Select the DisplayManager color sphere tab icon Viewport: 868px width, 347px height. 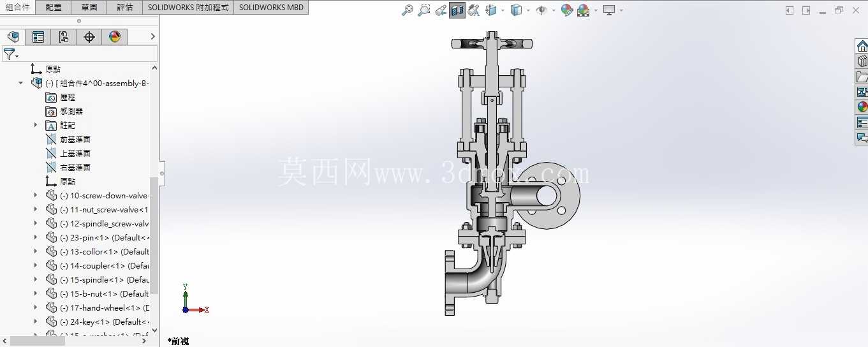click(115, 37)
